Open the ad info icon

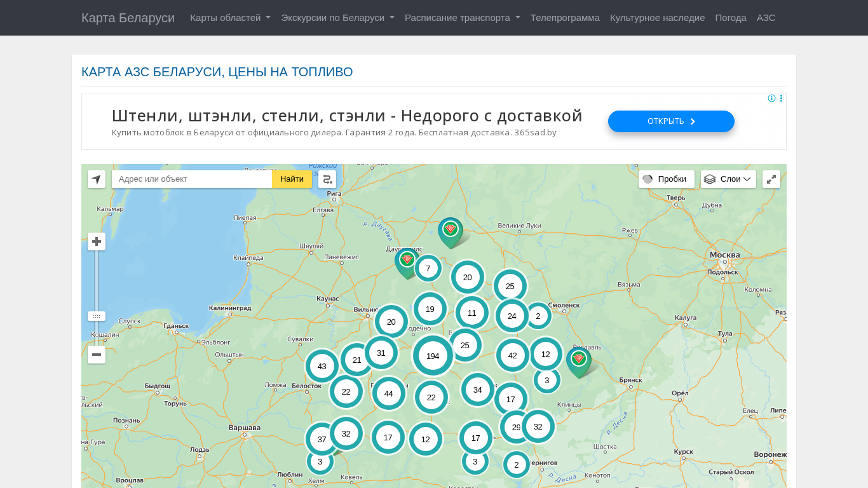pyautogui.click(x=771, y=98)
